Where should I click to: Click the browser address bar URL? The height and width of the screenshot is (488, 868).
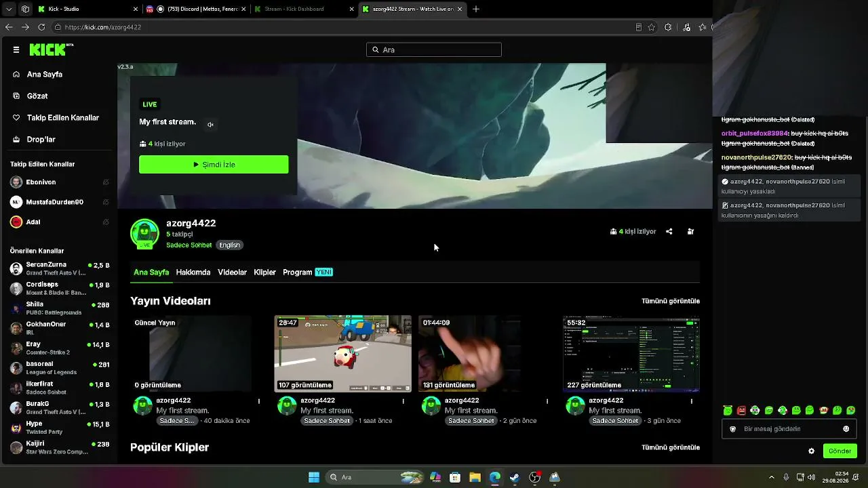click(x=103, y=27)
